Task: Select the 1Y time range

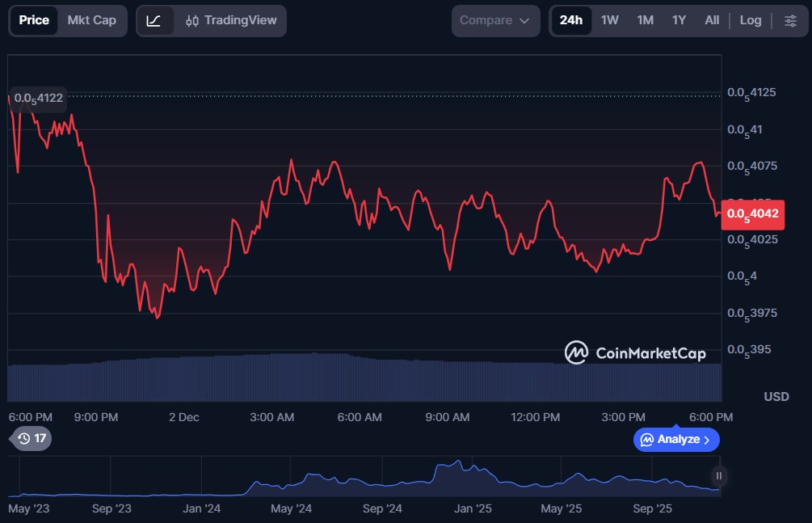Action: [x=679, y=20]
